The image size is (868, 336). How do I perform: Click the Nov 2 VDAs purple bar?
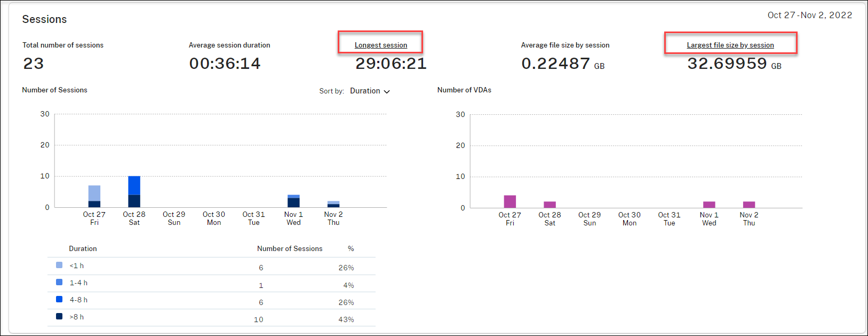point(749,205)
